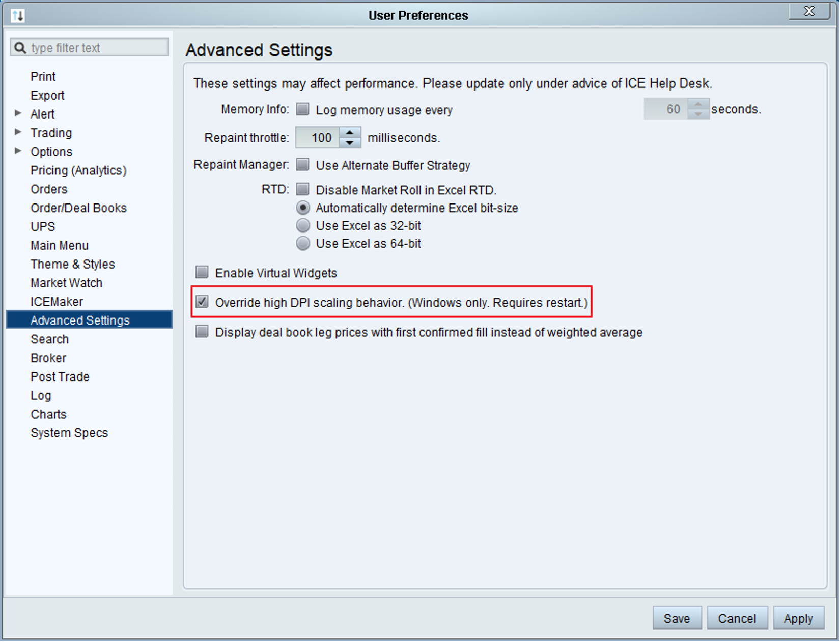The width and height of the screenshot is (840, 642).
Task: Open Order/Deal Books preferences
Action: point(78,208)
